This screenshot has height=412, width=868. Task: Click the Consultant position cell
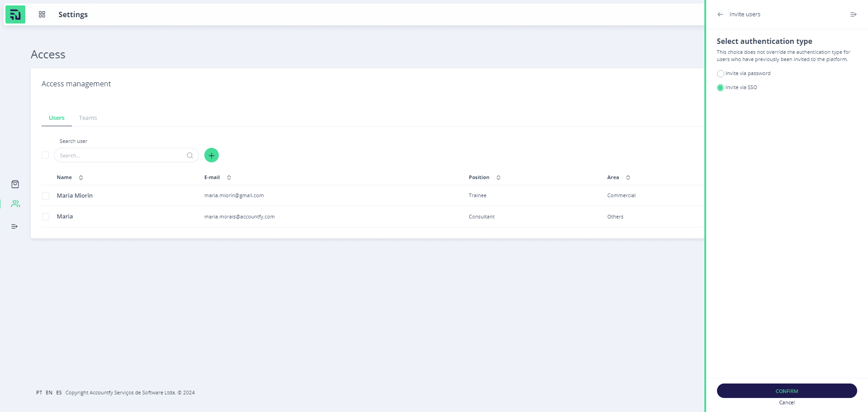(x=481, y=217)
